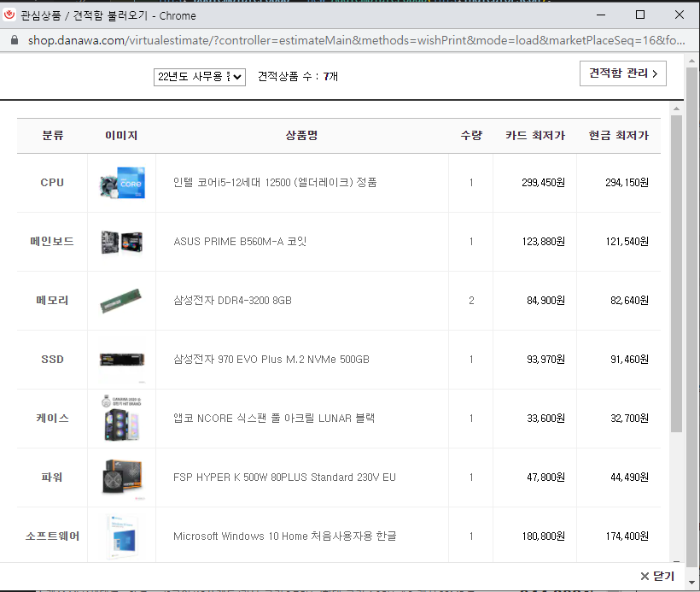This screenshot has height=592, width=700.
Task: Maximize the Chrome popup window
Action: [x=640, y=15]
